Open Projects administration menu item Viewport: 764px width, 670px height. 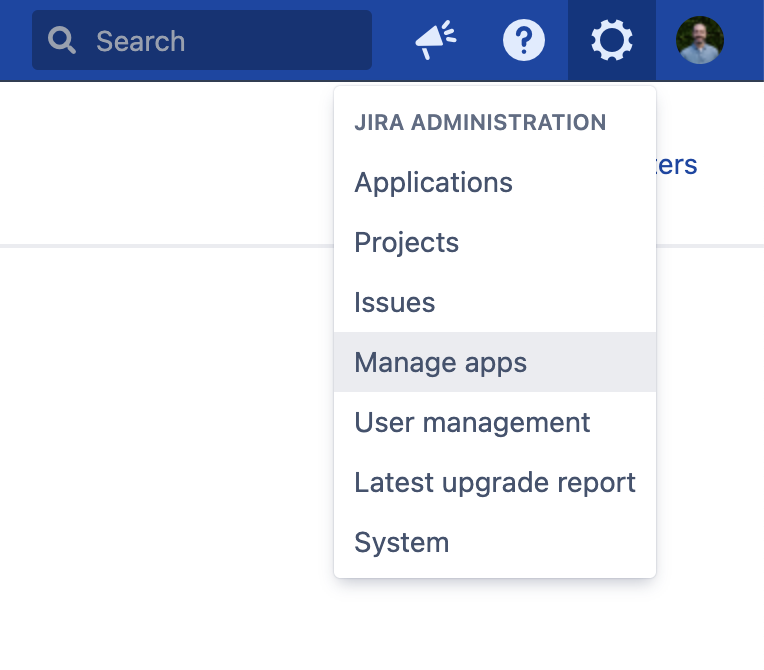tap(495, 242)
